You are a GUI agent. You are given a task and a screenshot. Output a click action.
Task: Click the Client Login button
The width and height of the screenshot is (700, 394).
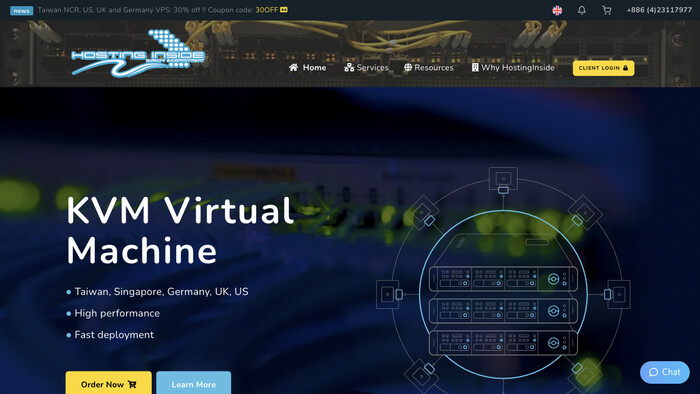click(x=603, y=68)
